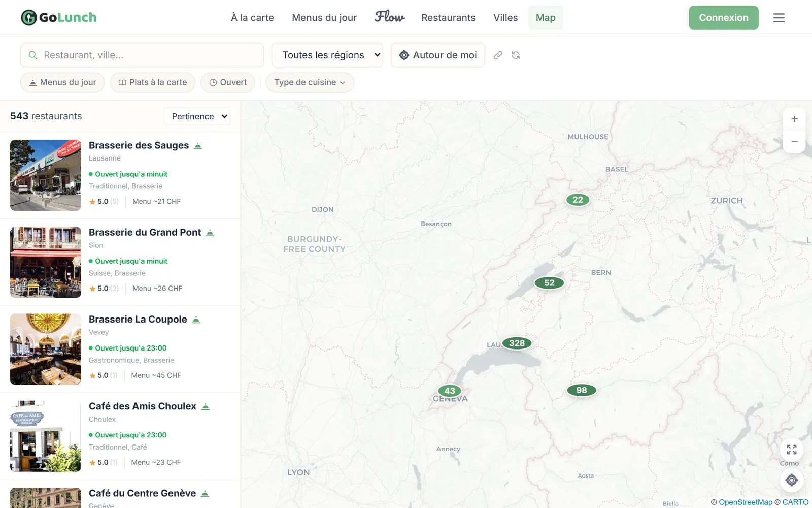Click the search magnifier icon
This screenshot has width=812, height=508.
pyautogui.click(x=33, y=55)
